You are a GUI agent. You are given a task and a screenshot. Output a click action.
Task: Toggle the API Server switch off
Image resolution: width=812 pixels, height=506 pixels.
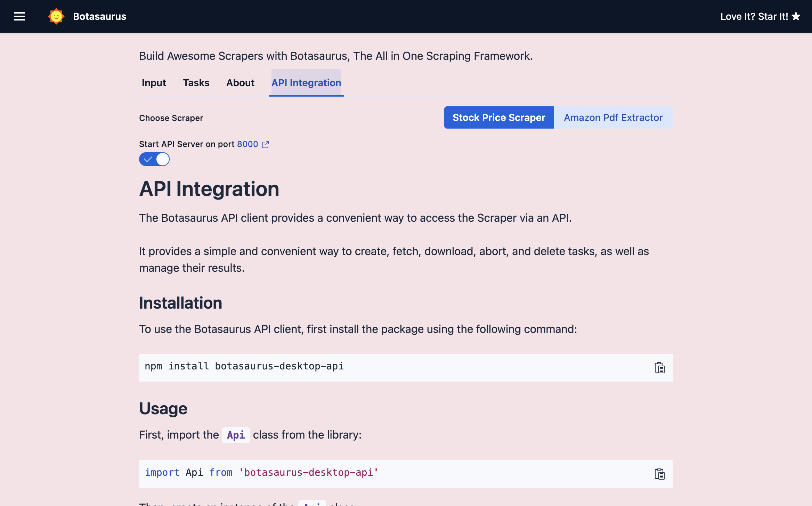pyautogui.click(x=154, y=159)
